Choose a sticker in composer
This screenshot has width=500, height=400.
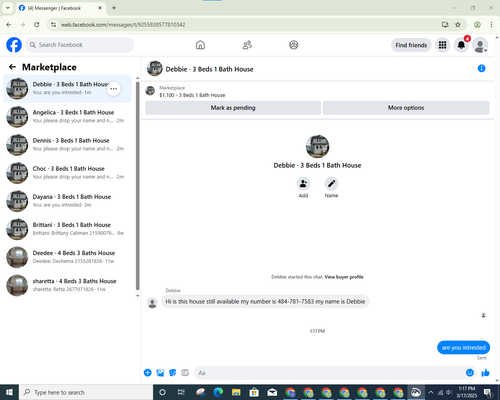[173, 373]
